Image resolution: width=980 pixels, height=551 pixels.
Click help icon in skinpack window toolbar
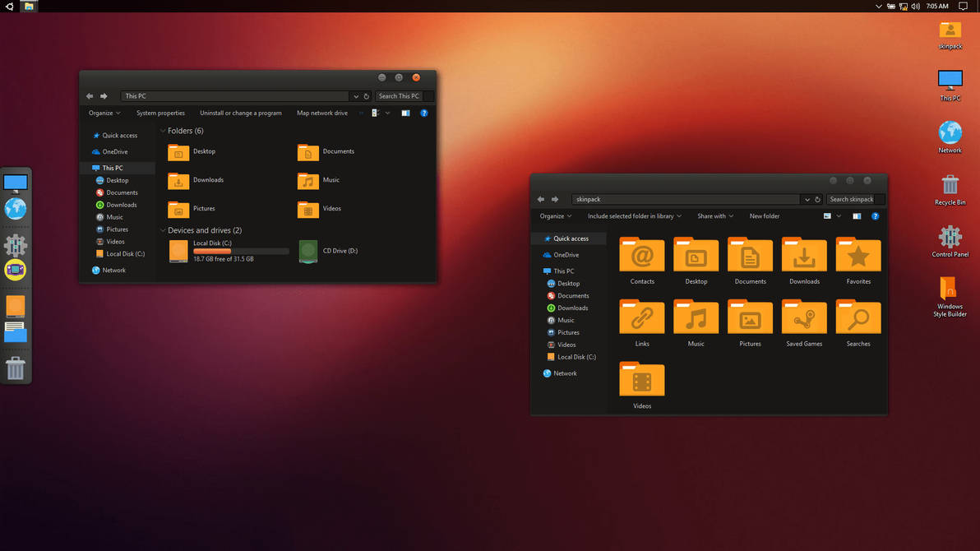[x=875, y=216]
